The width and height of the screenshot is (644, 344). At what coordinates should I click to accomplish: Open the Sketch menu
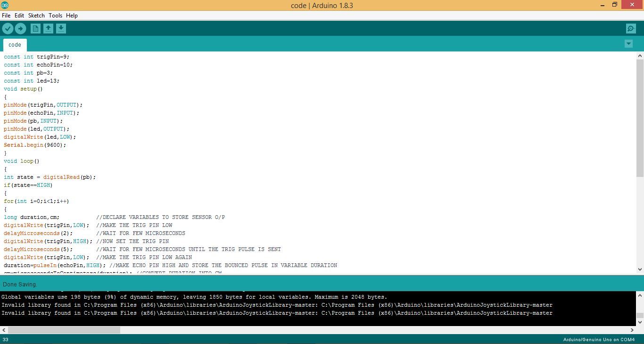tap(36, 16)
